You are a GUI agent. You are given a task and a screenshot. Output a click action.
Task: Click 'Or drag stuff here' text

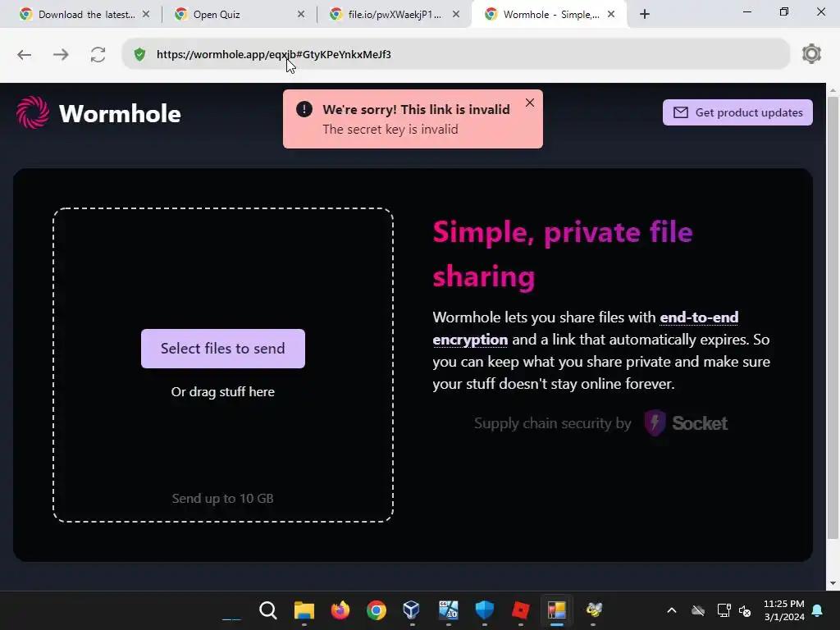223,391
